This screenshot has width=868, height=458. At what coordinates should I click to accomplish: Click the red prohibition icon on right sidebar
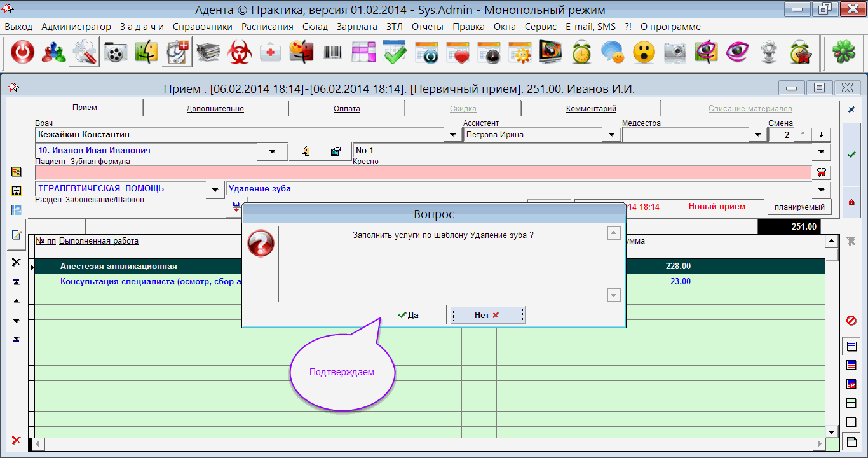click(x=851, y=320)
